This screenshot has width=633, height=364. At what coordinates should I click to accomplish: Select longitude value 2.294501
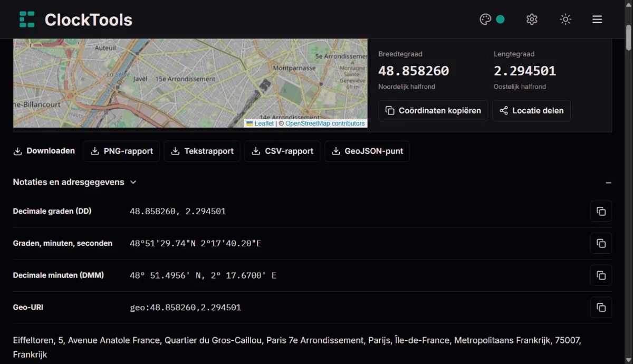point(525,71)
